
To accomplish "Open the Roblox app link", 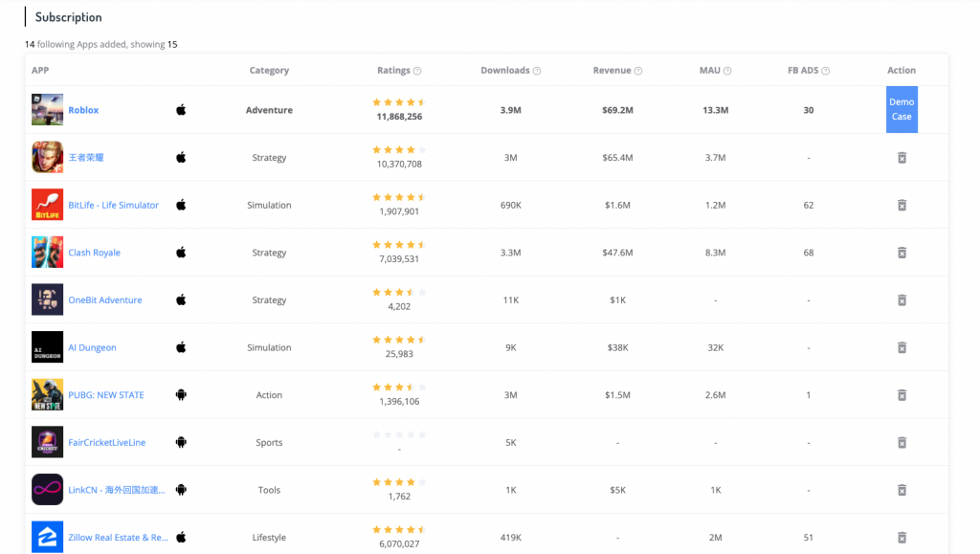I will [83, 110].
